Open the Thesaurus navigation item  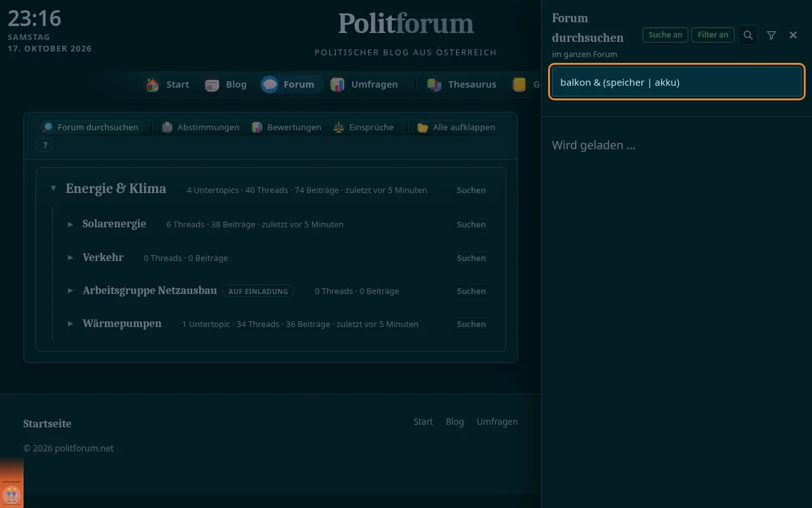pos(462,84)
